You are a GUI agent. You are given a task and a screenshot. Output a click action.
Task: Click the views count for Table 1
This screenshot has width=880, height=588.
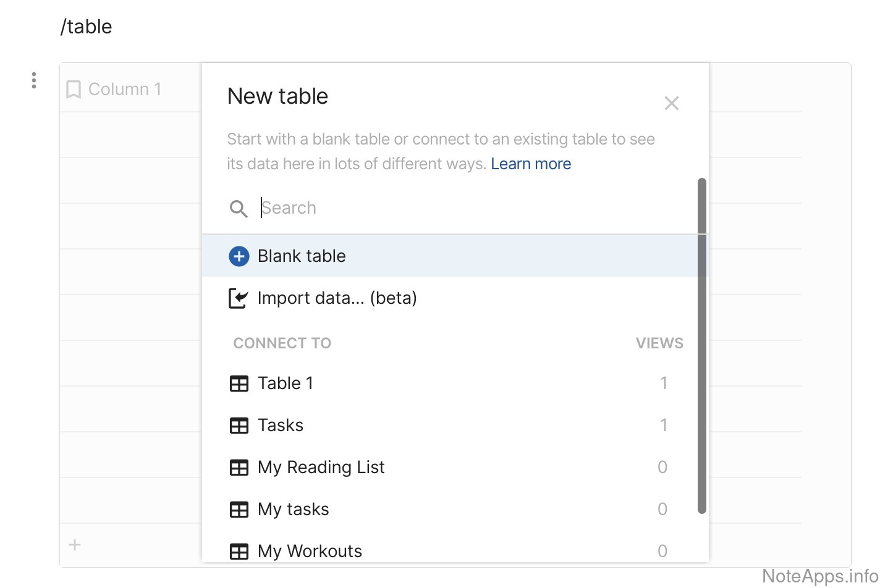[663, 384]
